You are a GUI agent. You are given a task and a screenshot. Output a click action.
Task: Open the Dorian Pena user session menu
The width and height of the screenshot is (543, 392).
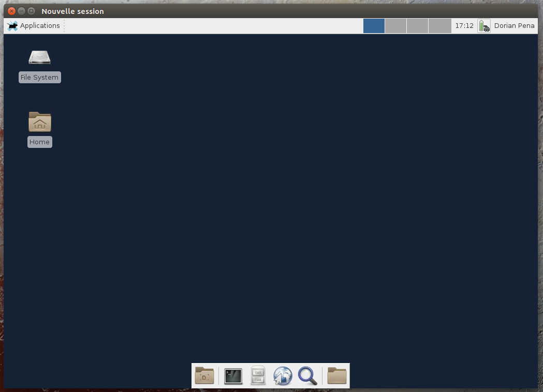514,25
